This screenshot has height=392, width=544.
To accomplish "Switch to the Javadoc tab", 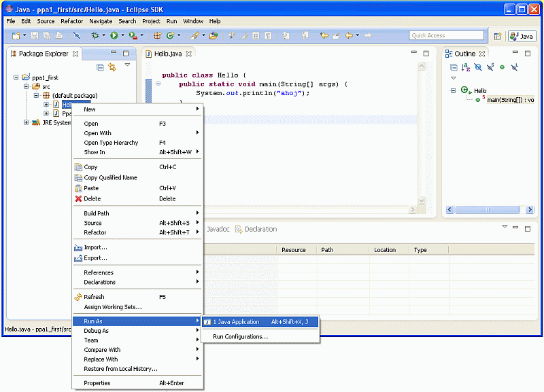I will tap(218, 229).
